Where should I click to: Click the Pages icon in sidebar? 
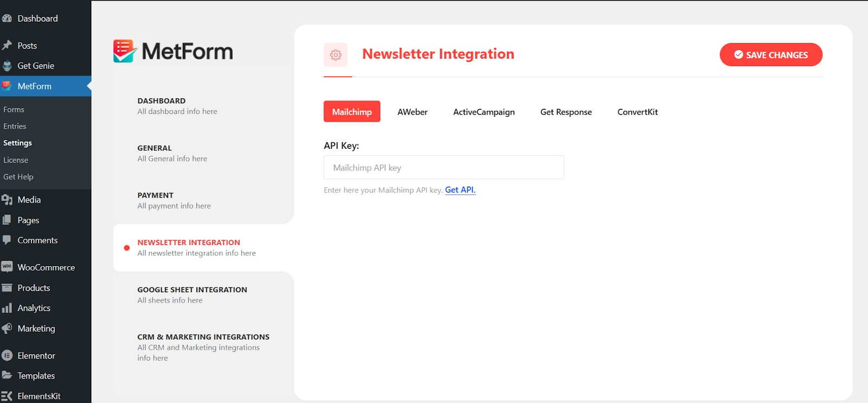(7, 220)
